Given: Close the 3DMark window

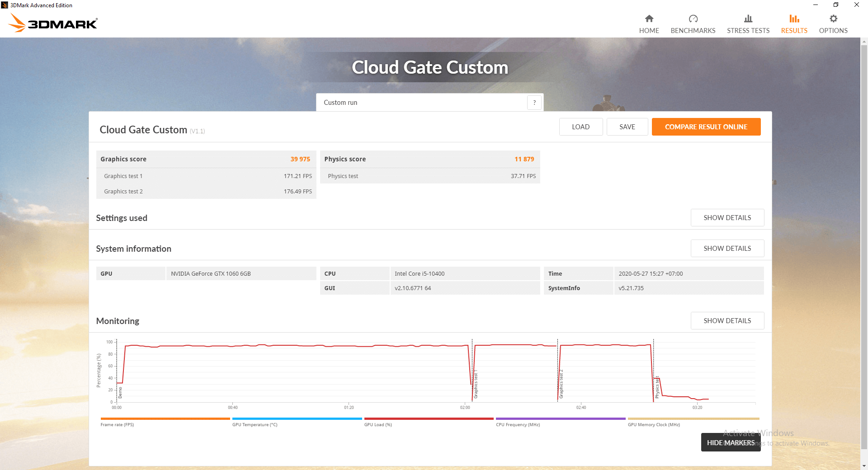Looking at the screenshot, I should click(857, 5).
